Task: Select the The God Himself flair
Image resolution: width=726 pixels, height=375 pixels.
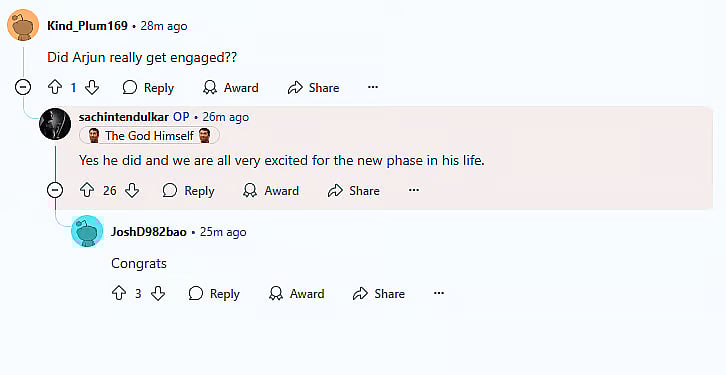Action: (x=149, y=136)
